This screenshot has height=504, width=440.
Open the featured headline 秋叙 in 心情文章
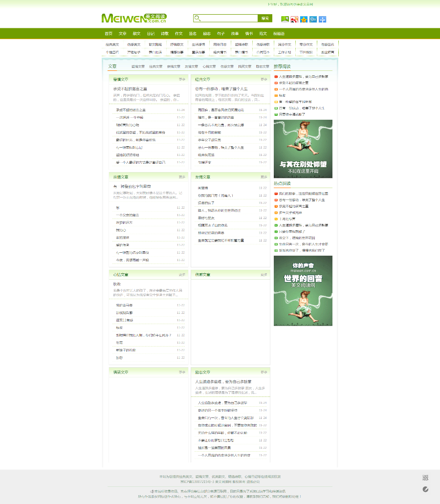pos(117,284)
